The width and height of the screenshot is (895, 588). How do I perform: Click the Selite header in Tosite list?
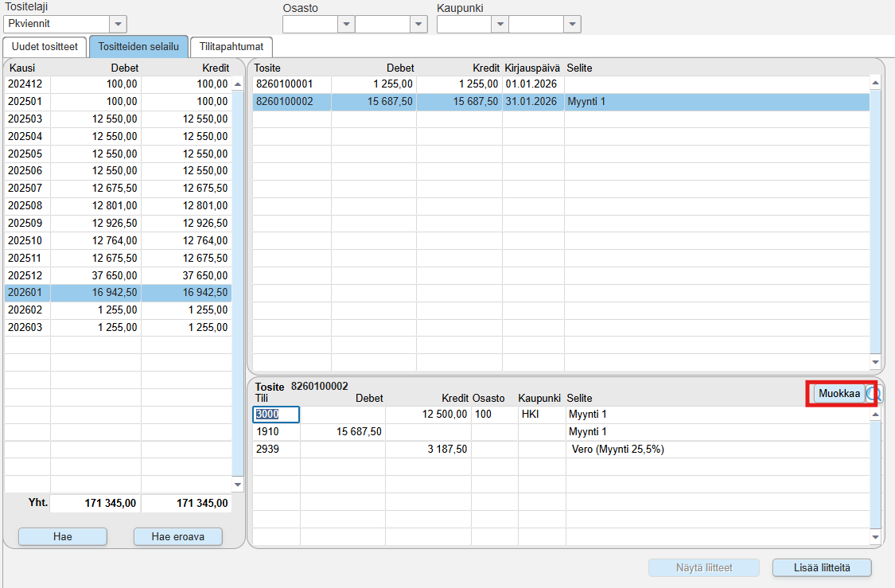click(579, 68)
